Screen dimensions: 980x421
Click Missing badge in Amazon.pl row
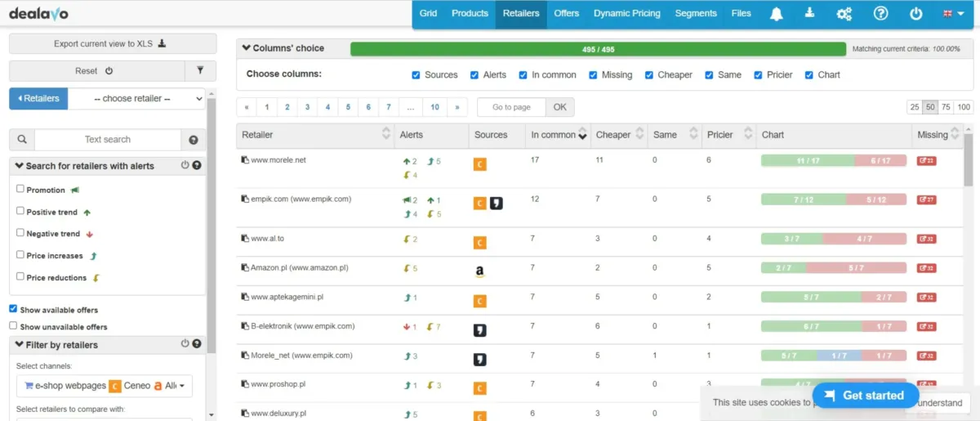coord(926,268)
